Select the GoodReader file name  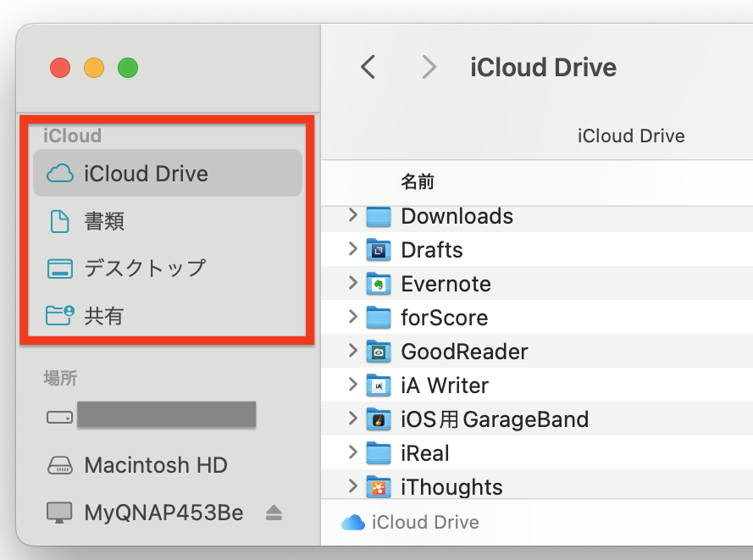pos(464,352)
